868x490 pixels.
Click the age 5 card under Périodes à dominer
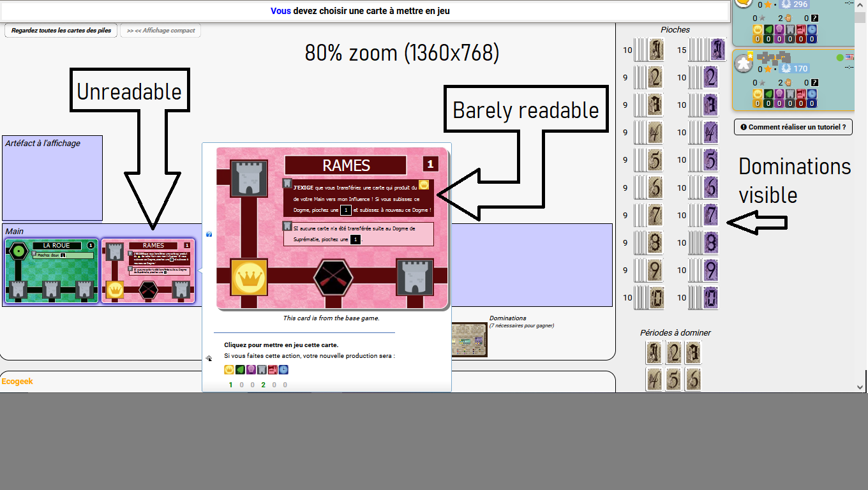click(673, 380)
